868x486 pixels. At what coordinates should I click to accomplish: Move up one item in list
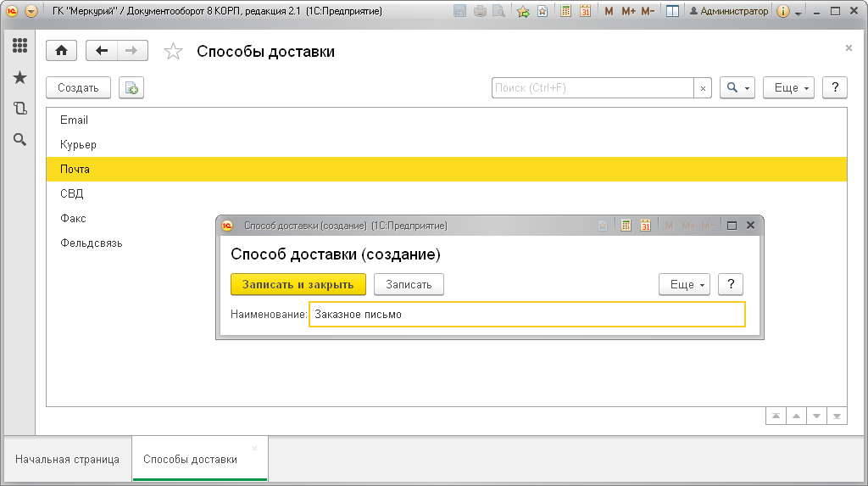point(796,416)
